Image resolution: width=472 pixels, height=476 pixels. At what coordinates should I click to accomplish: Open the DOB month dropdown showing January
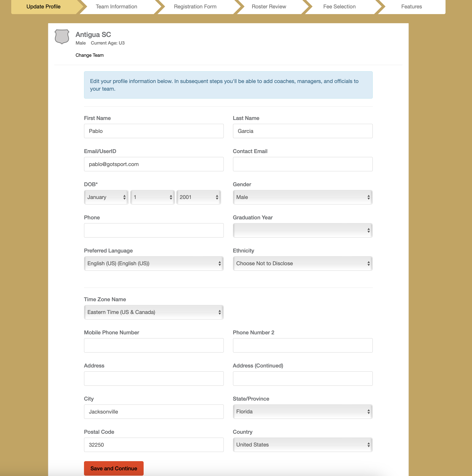106,197
